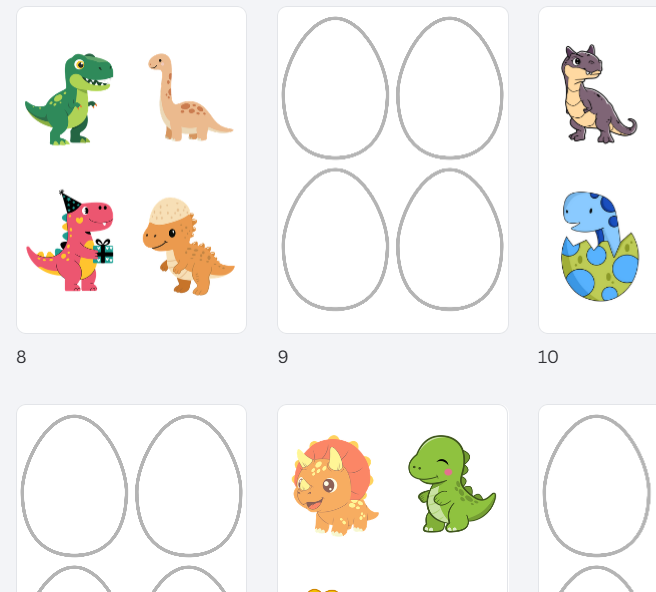656x592 pixels.
Task: Click the bottom-left egg outline on page 9
Action: click(335, 240)
